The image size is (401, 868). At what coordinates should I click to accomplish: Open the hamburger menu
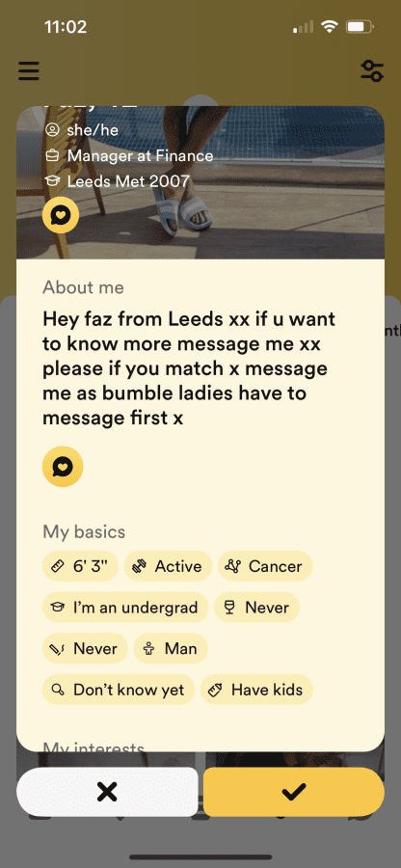(29, 70)
